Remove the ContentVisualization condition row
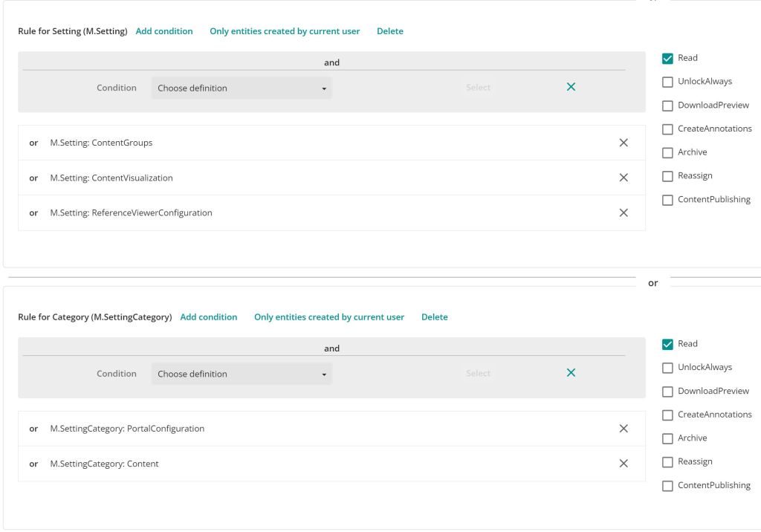This screenshot has height=532, width=761. tap(624, 178)
